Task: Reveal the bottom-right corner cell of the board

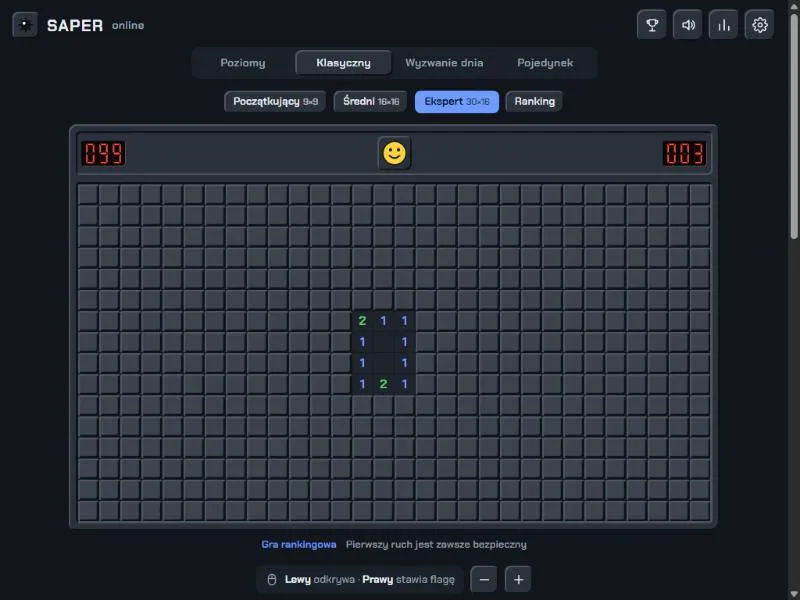Action: [699, 511]
